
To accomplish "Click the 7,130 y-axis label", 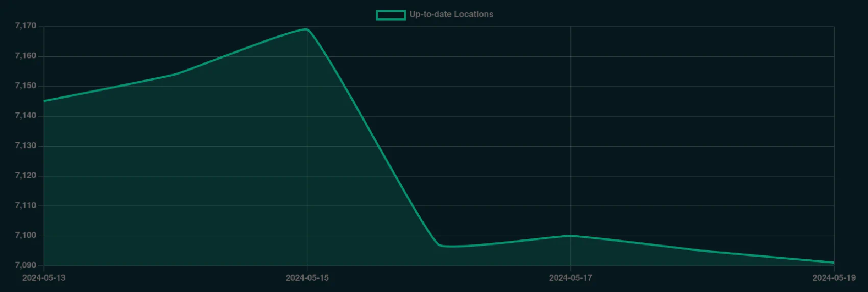I will click(26, 146).
